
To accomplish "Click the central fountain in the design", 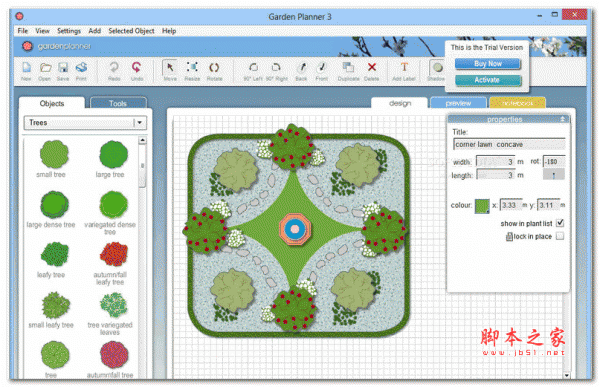I will (x=294, y=229).
